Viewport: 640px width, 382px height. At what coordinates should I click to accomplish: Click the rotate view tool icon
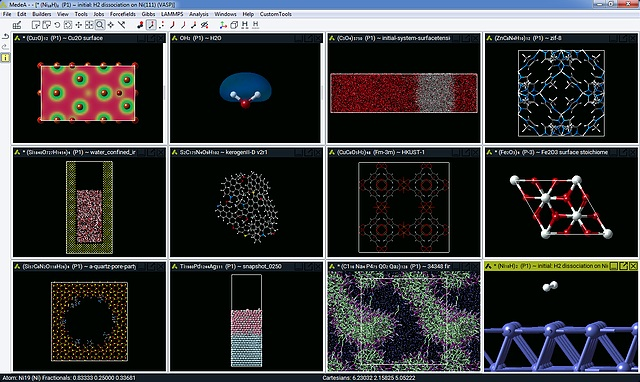pyautogui.click(x=57, y=25)
